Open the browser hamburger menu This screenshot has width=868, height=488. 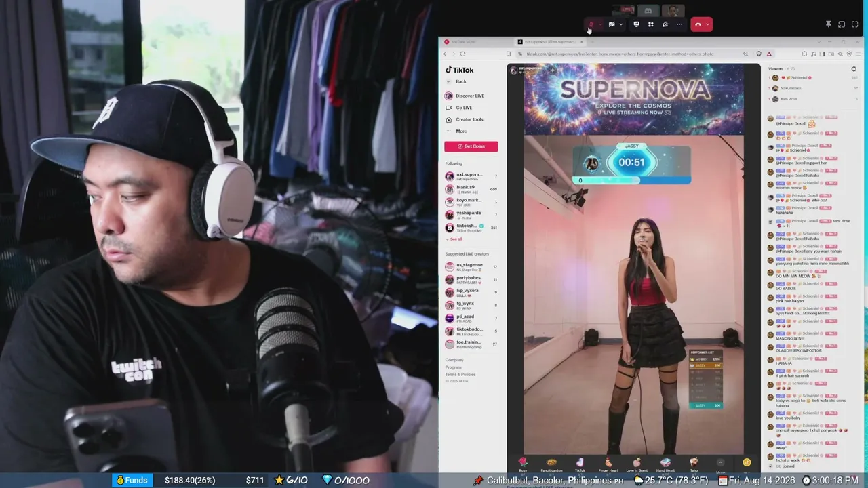coord(858,54)
